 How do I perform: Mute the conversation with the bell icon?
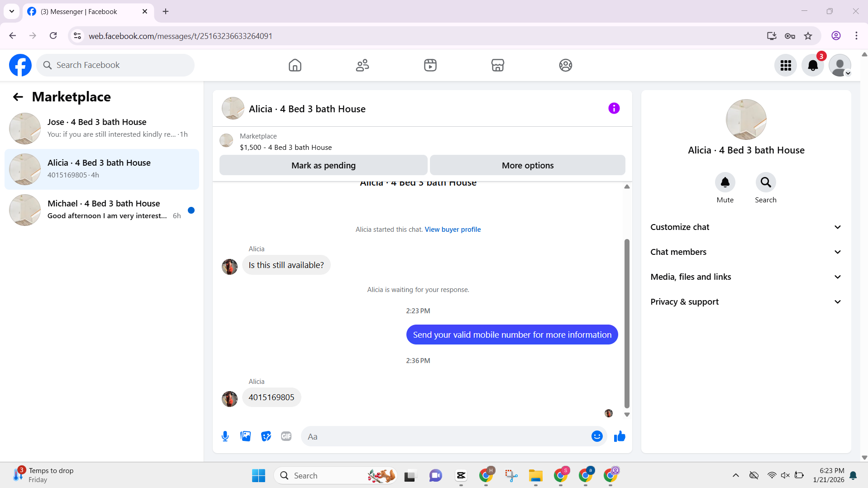click(725, 182)
